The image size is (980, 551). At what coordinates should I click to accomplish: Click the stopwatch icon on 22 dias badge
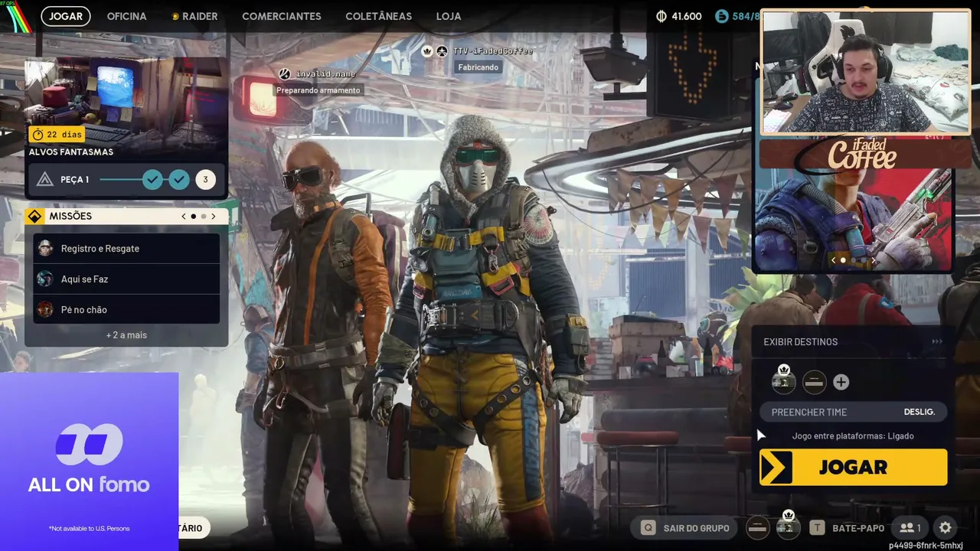point(38,134)
